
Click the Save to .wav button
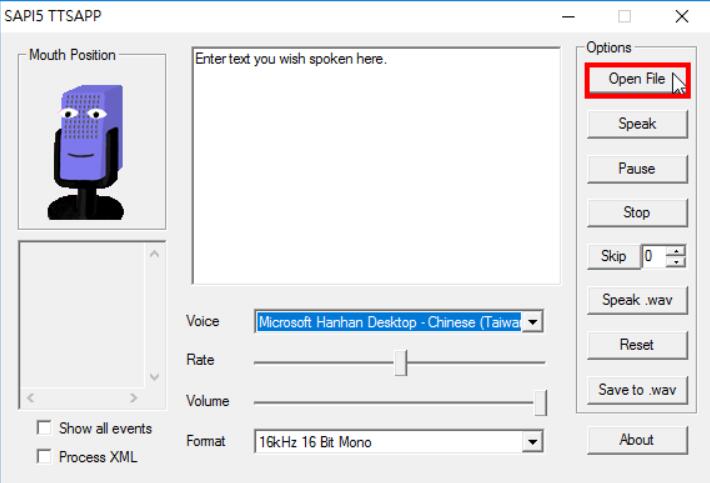pyautogui.click(x=637, y=390)
